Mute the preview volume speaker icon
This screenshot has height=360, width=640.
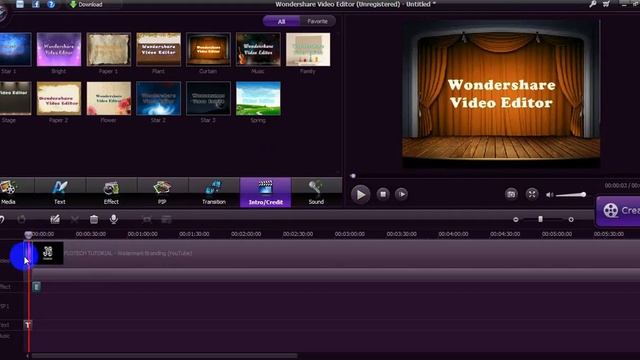coord(550,195)
